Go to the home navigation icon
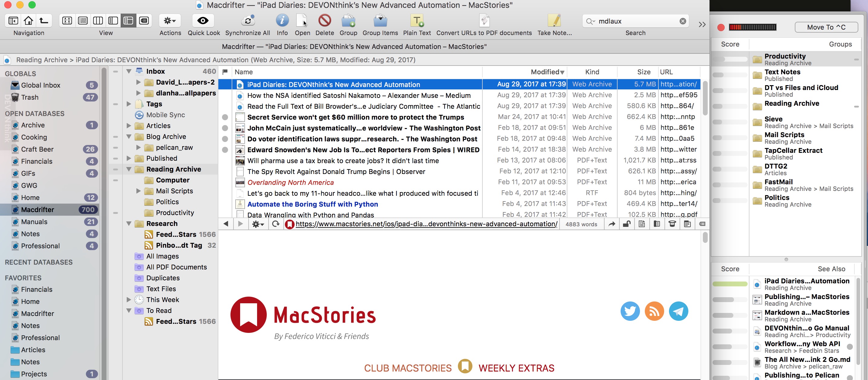The width and height of the screenshot is (868, 380). (x=28, y=21)
